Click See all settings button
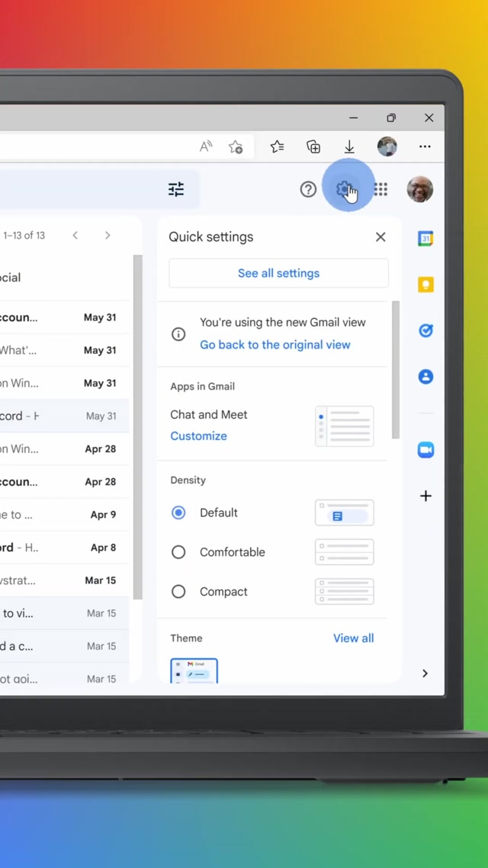The image size is (488, 868). [x=278, y=273]
